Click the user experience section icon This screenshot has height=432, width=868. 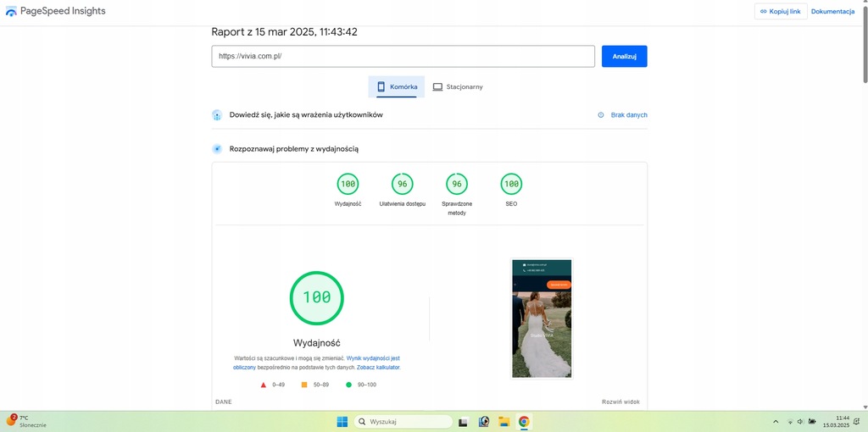tap(217, 115)
